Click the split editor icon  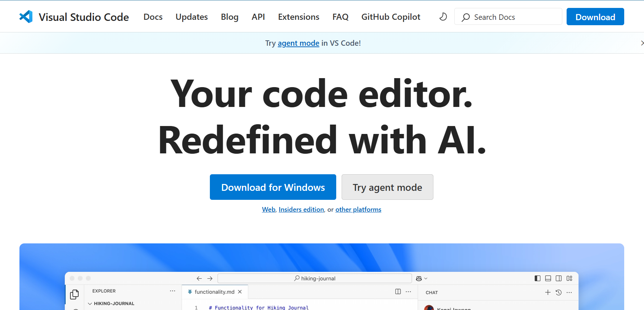398,292
